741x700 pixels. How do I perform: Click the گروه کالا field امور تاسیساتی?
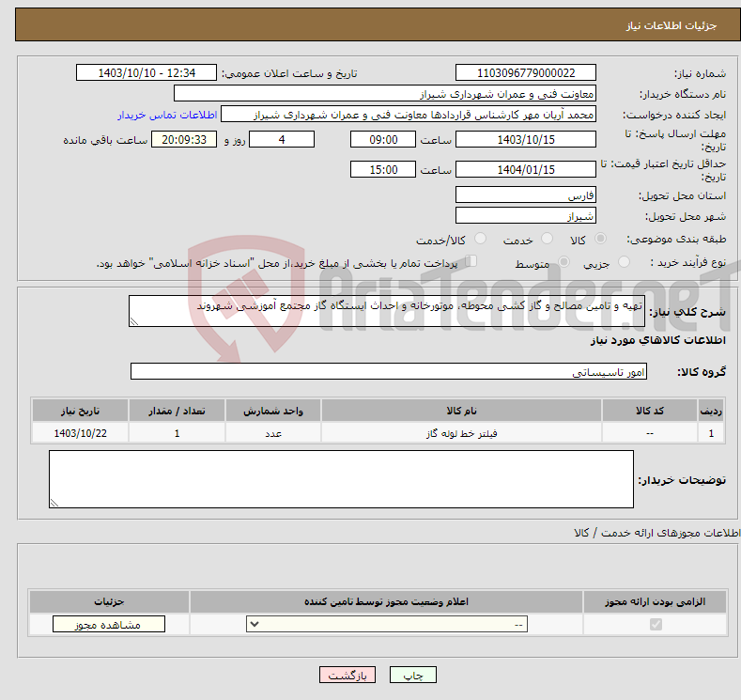click(x=389, y=371)
